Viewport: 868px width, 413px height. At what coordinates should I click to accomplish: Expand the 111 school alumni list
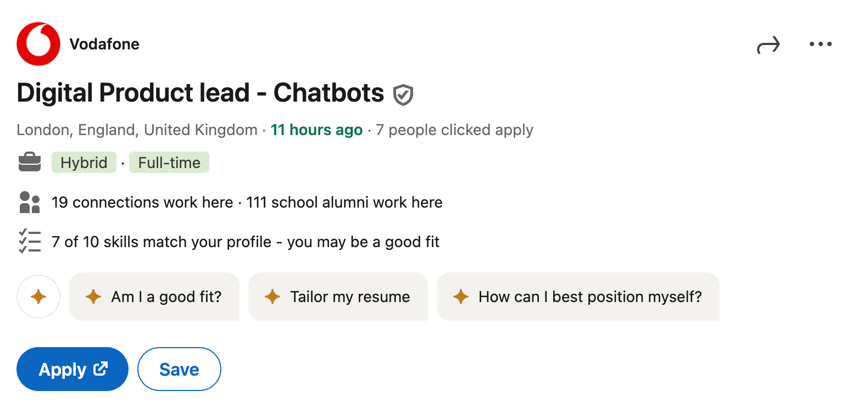coord(343,202)
